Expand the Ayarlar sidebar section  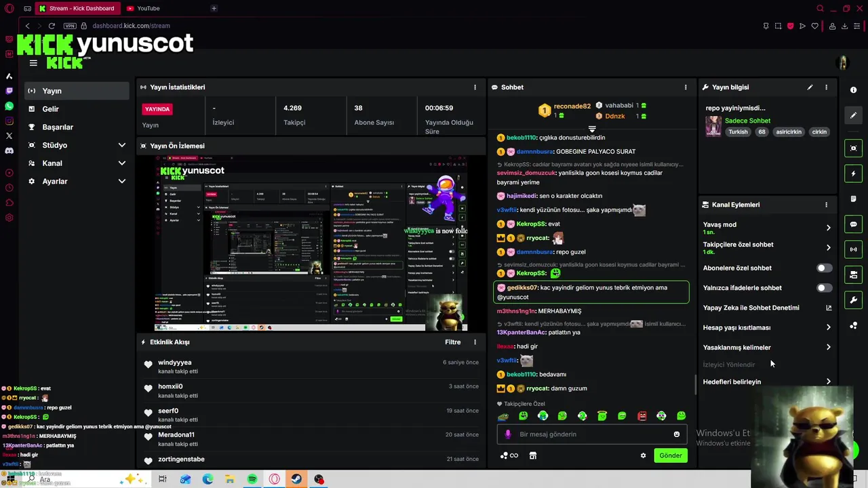click(122, 182)
